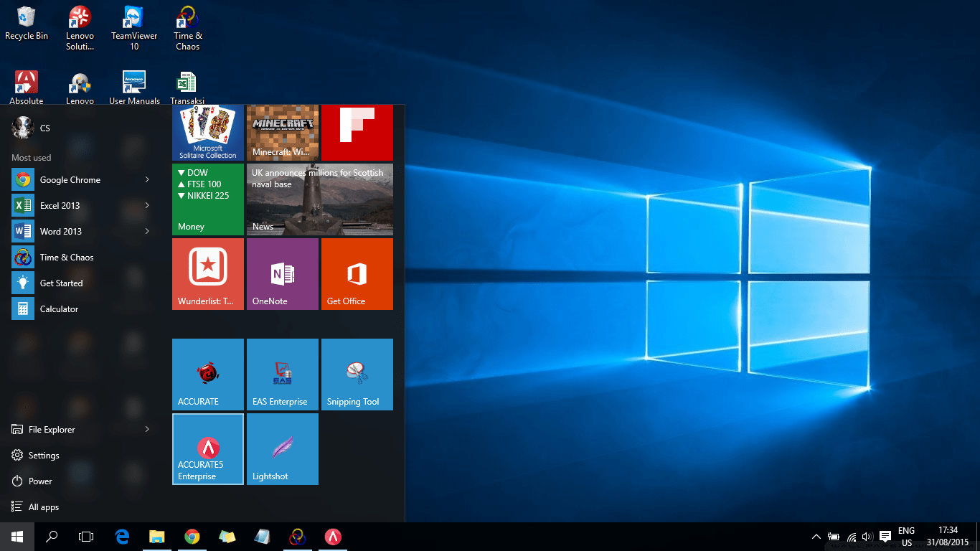980x551 pixels.
Task: Expand Google Chrome's jump list arrow
Action: tap(149, 179)
